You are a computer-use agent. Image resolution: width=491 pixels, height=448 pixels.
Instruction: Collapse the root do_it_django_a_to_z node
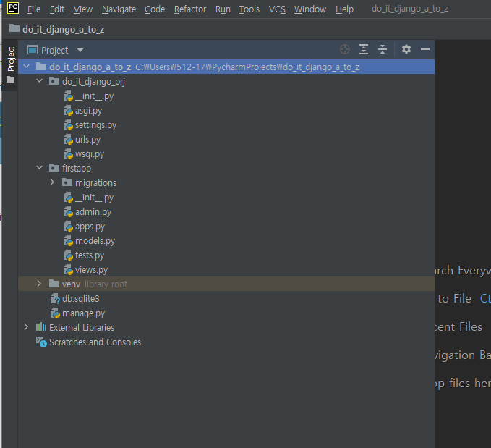pyautogui.click(x=27, y=66)
